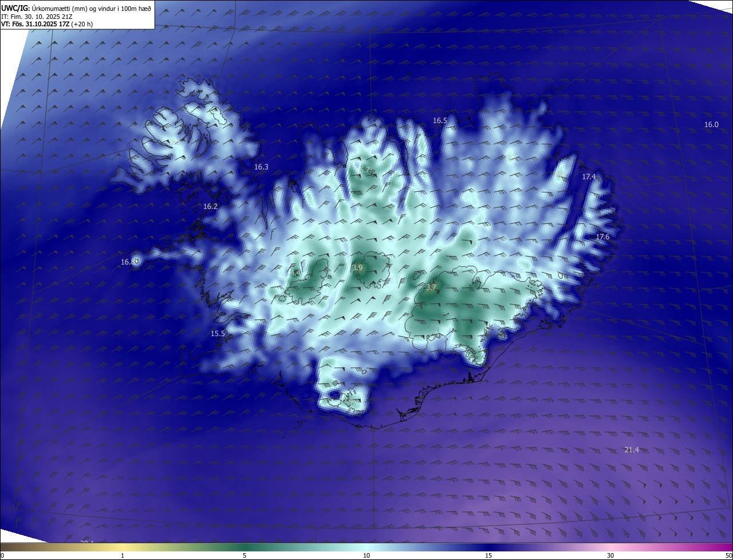Click the precipitable water colour scale bar
Screen dimensions: 733x560
(x=366, y=547)
